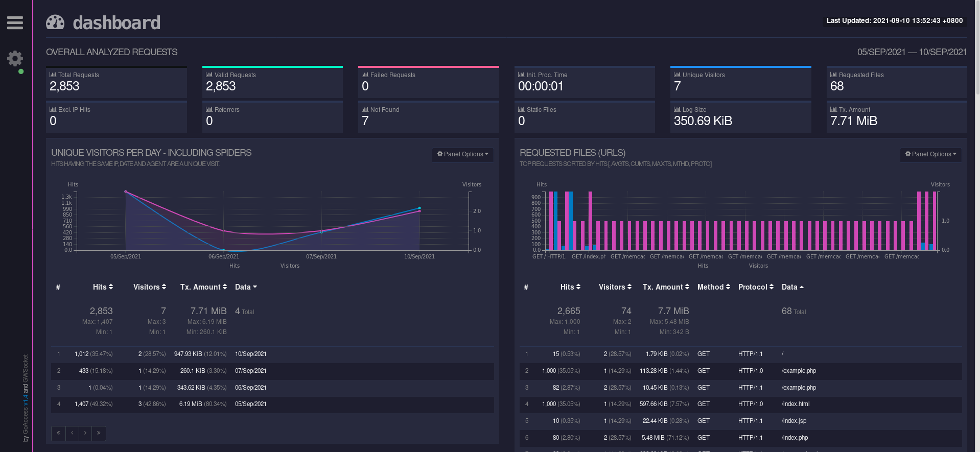Click chart icon beside Init. Proc. Time

coord(521,75)
